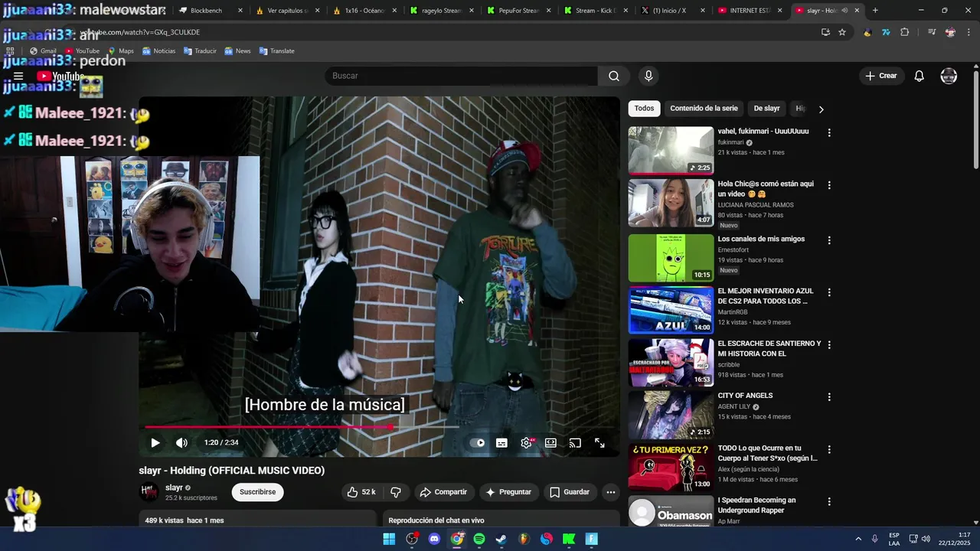Cast video to TV icon
The height and width of the screenshot is (551, 980).
[x=575, y=442]
